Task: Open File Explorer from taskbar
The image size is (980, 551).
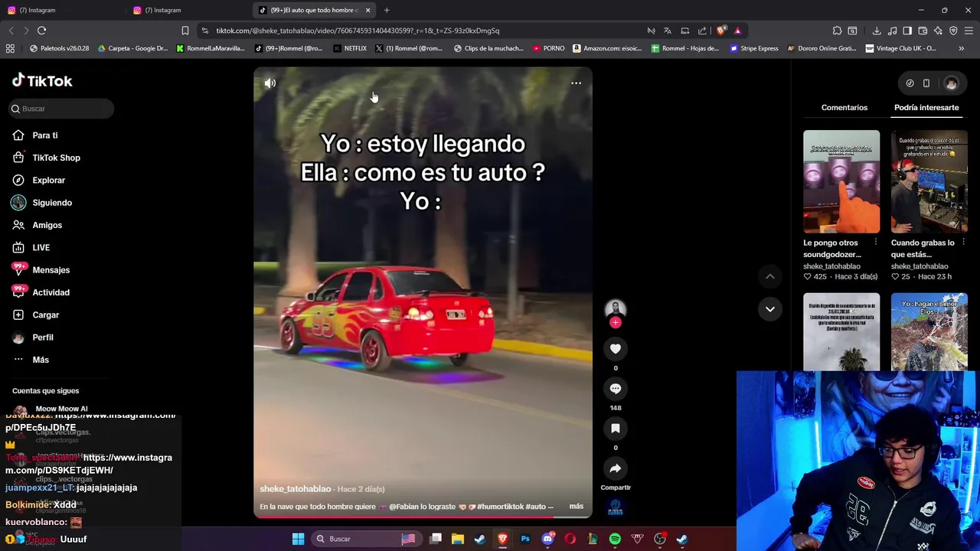Action: tap(457, 539)
